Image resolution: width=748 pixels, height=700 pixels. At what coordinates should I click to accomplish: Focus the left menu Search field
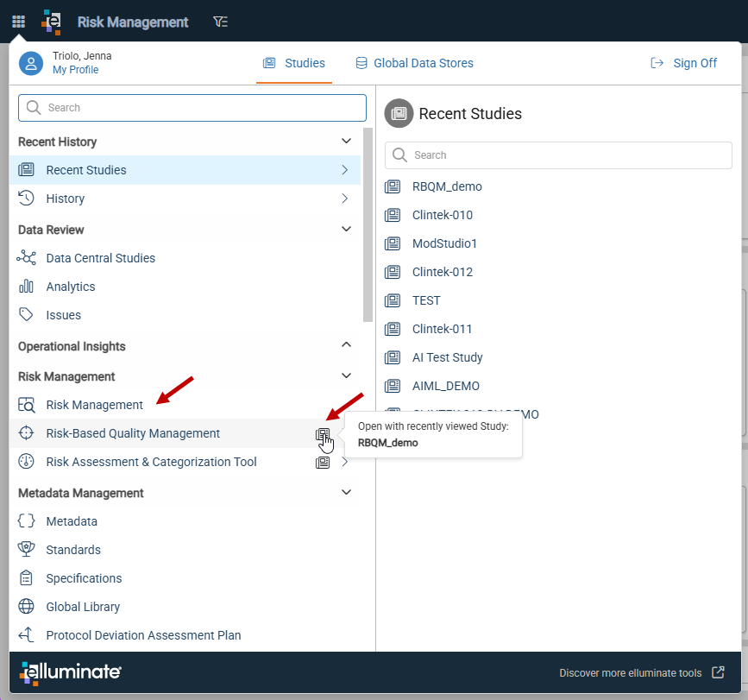192,107
